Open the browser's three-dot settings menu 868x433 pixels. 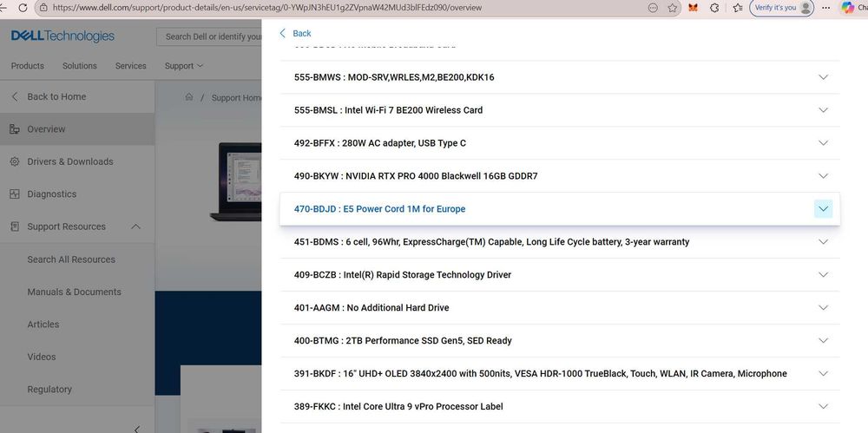[x=826, y=8]
